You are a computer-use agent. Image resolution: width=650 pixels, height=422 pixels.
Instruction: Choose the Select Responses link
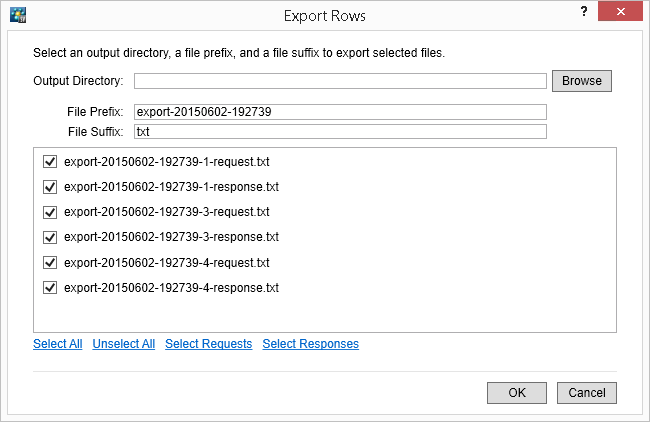(310, 344)
